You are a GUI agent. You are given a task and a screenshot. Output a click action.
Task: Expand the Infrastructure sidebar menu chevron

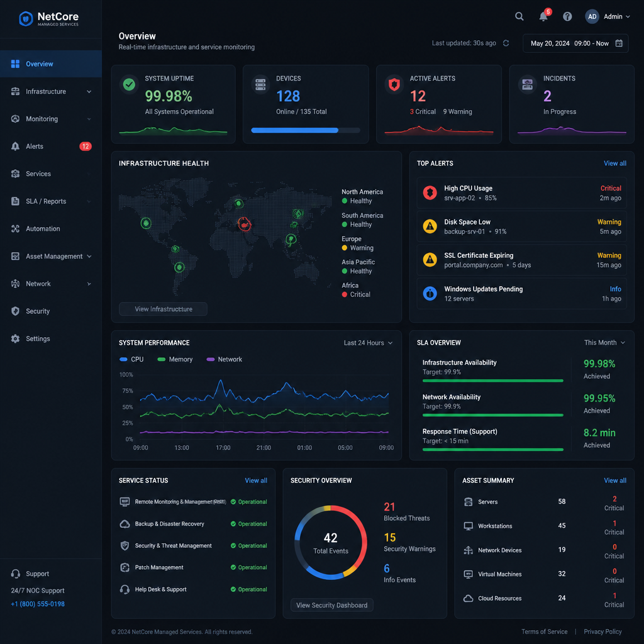[89, 92]
